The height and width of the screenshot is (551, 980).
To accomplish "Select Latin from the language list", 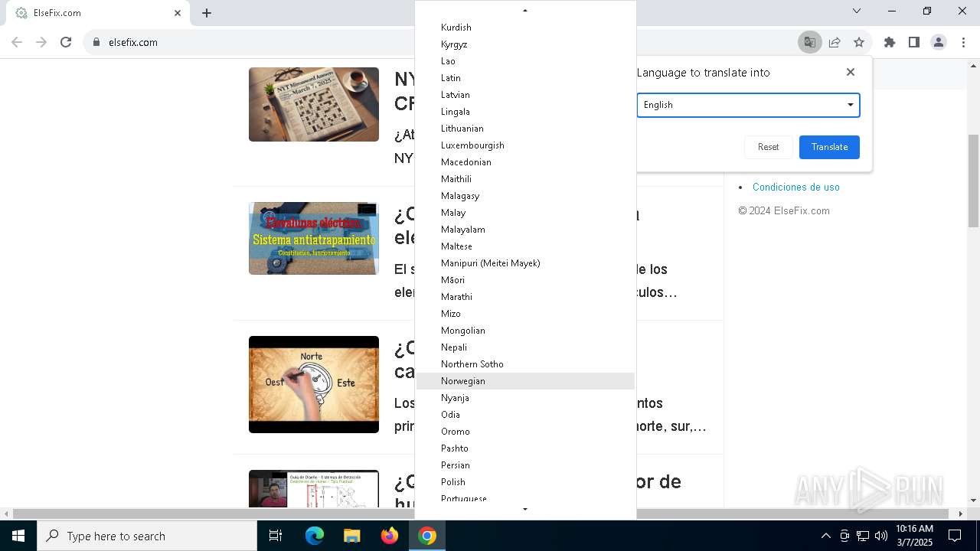I will coord(525,78).
